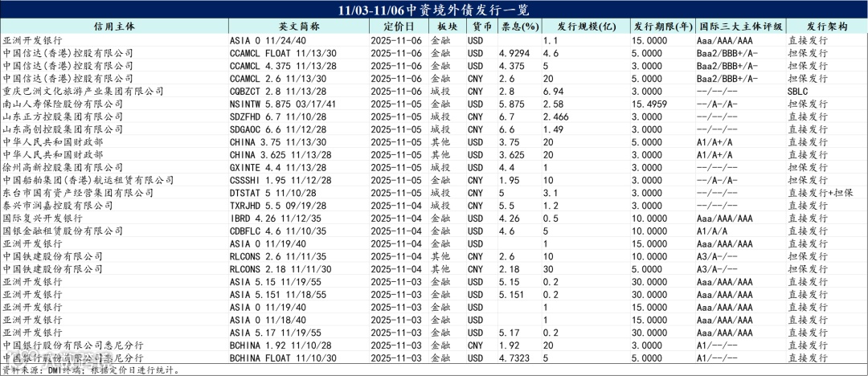Select the 货币 column header
This screenshot has height=376, width=868.
481,26
